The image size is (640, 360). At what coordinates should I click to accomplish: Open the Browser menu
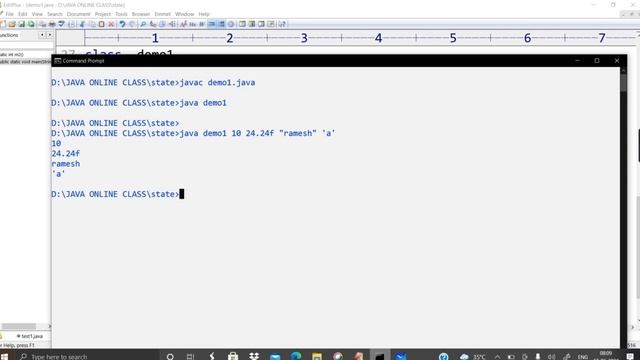click(x=141, y=14)
